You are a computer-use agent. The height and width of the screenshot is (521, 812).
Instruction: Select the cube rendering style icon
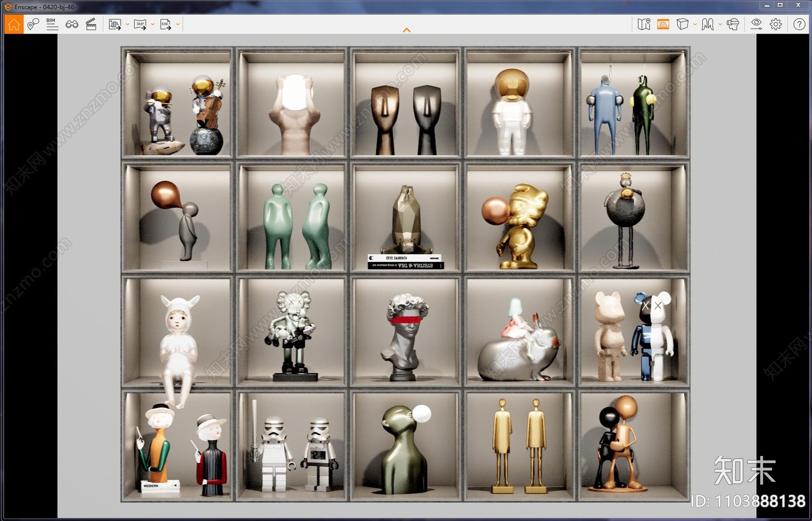tap(683, 24)
